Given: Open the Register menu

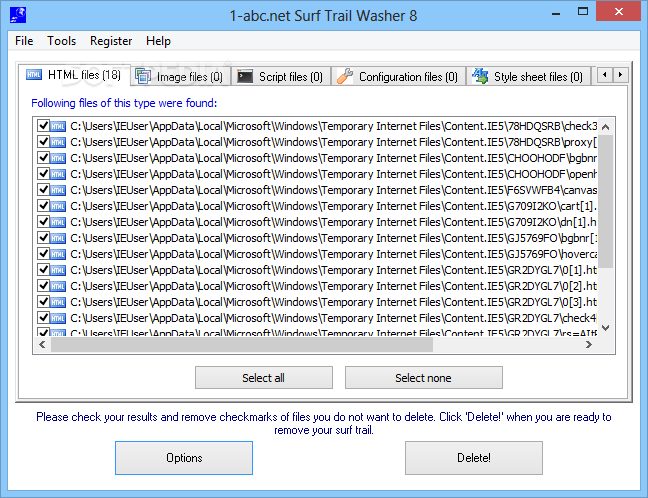Looking at the screenshot, I should pyautogui.click(x=111, y=41).
